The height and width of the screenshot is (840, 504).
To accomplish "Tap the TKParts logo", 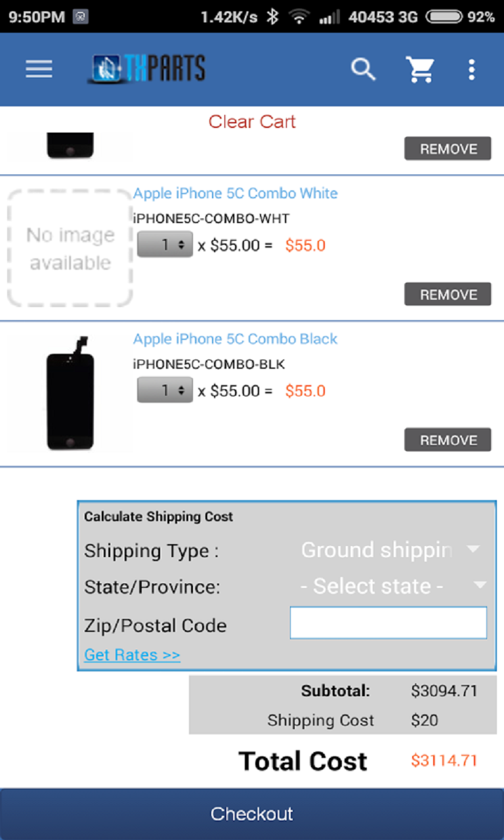I will click(146, 69).
